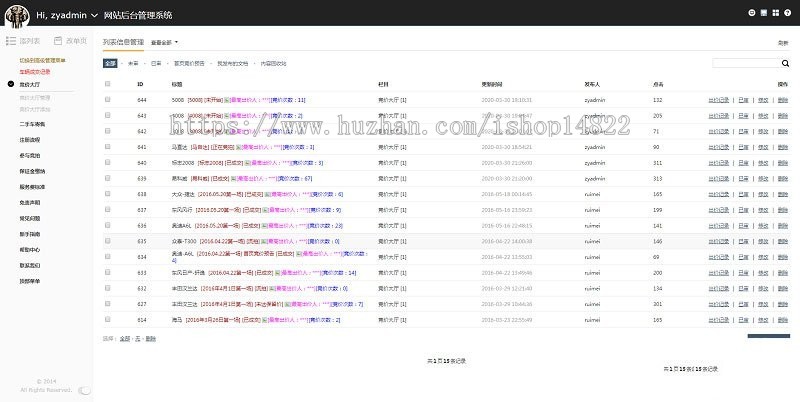Click the small image icon in row 614's title
Viewport: 800px width, 402px height.
[x=265, y=320]
